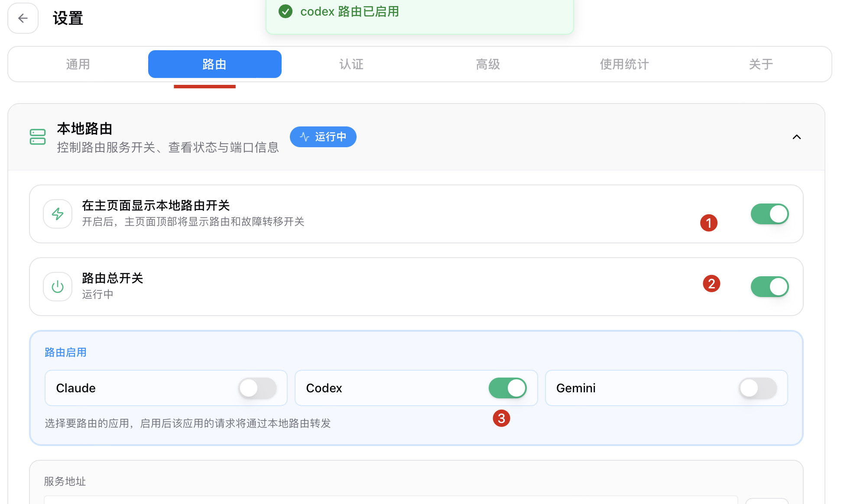Click the activity pulse icon in 运行中 badge
This screenshot has height=504, width=844.
coord(305,137)
